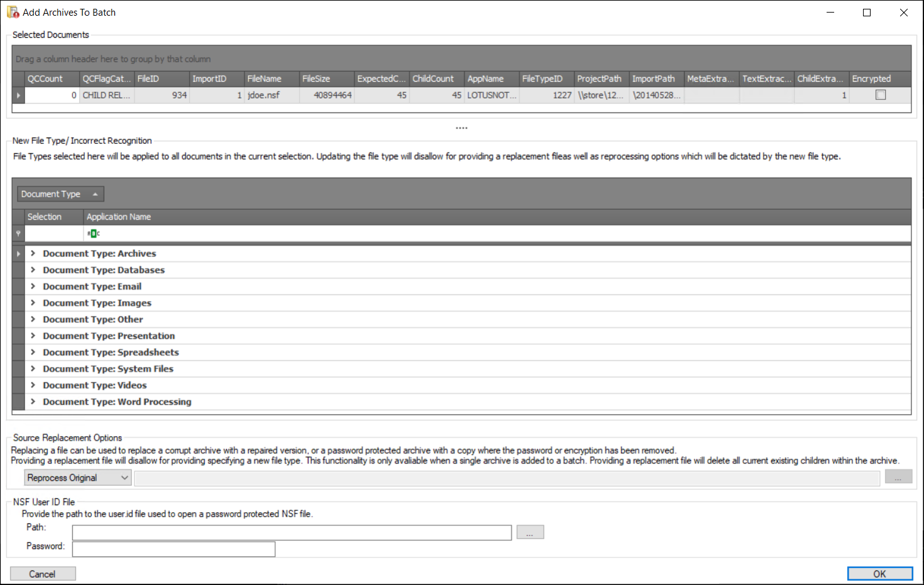Image resolution: width=924 pixels, height=585 pixels.
Task: Click the NSF Password input field
Action: pyautogui.click(x=173, y=549)
